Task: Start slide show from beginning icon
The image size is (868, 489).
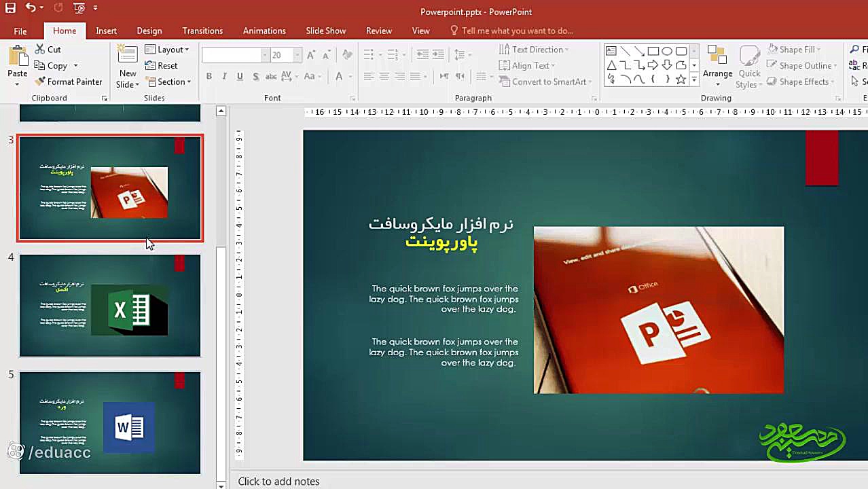Action: [79, 8]
